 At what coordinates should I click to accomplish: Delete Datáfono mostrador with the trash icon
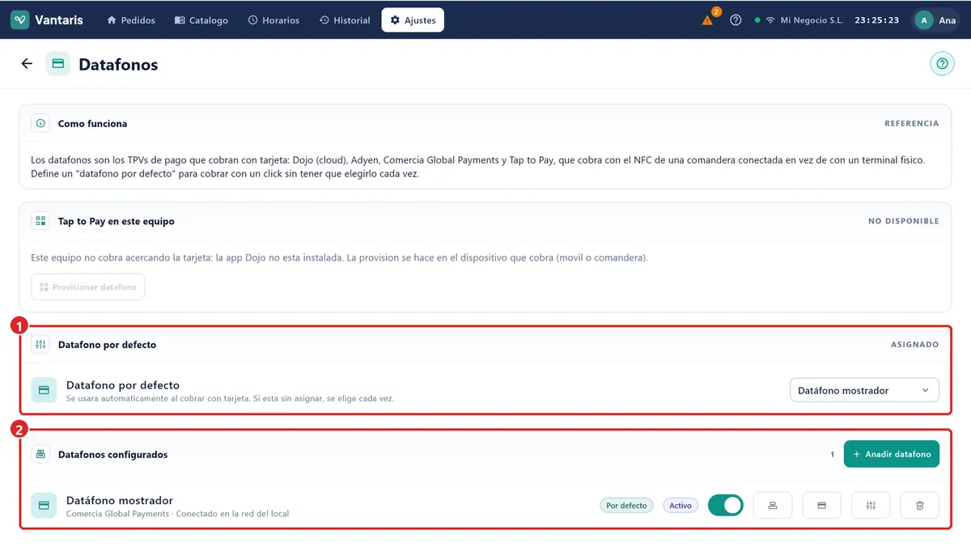coord(920,506)
